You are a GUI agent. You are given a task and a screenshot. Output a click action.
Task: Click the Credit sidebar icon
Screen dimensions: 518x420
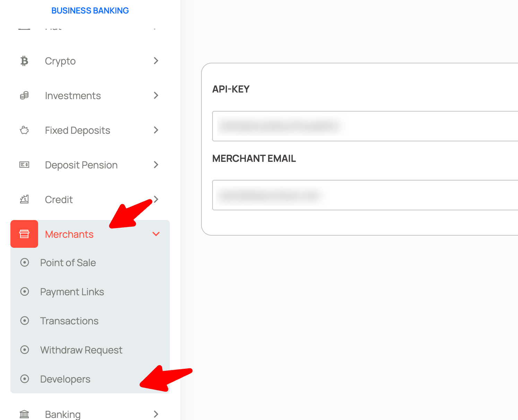coord(24,200)
